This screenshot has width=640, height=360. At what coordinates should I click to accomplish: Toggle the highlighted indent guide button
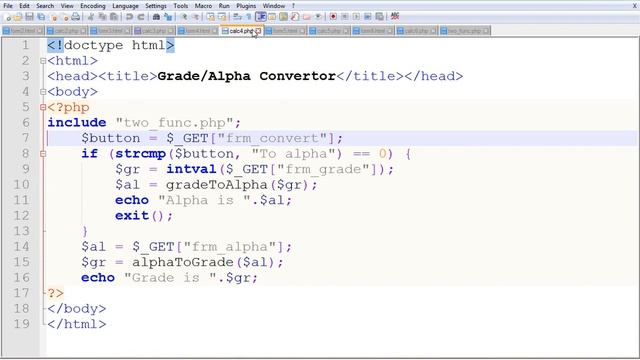[260, 17]
